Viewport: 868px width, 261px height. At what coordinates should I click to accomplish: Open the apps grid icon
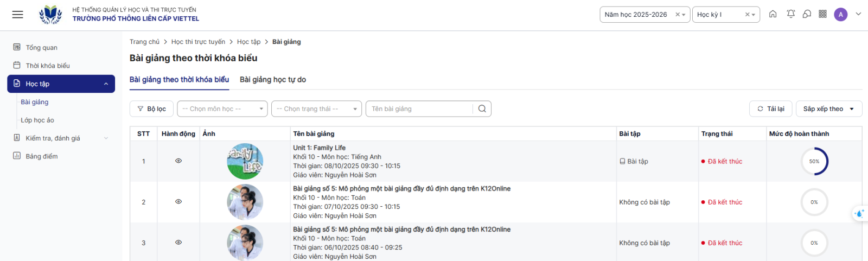(822, 14)
